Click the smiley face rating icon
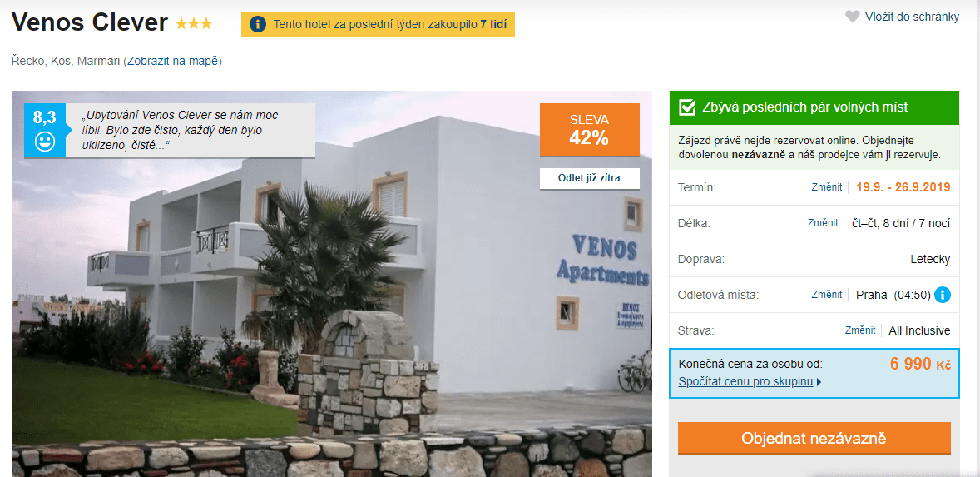Screen dimensions: 980x477 coord(44,142)
